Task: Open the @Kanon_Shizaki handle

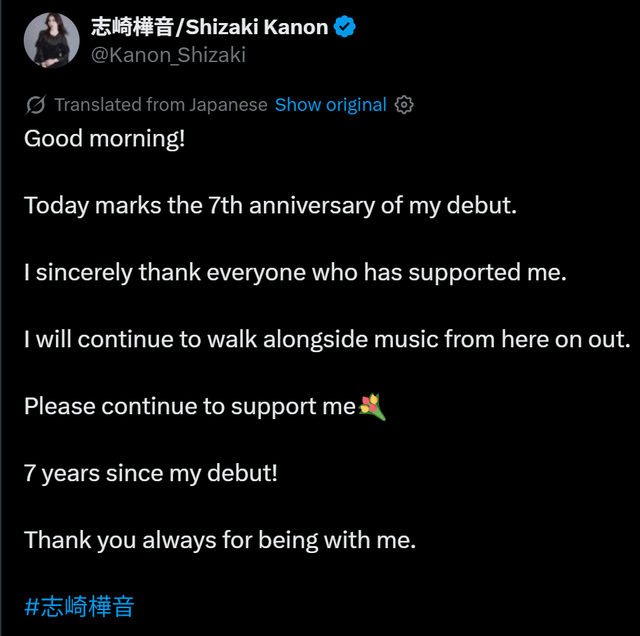Action: click(x=168, y=55)
